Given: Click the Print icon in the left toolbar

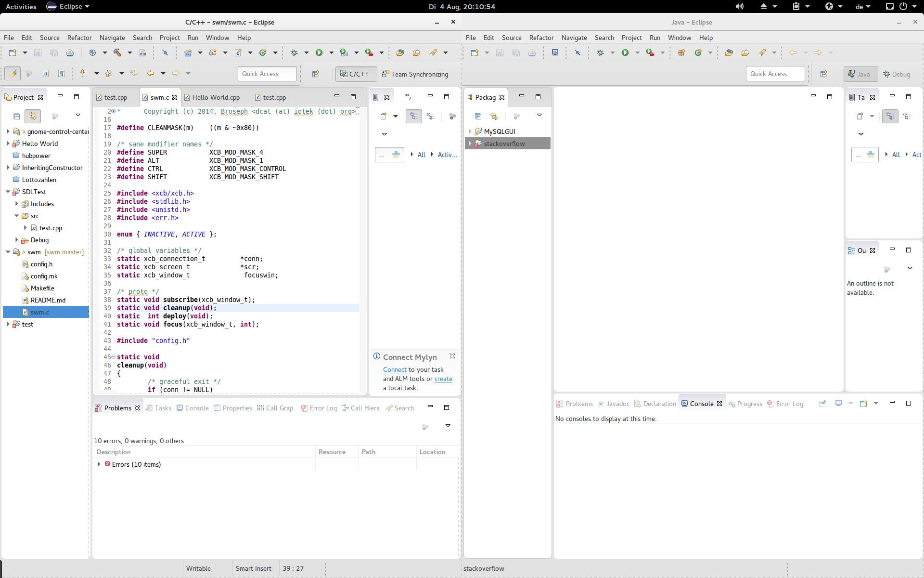Looking at the screenshot, I should click(70, 53).
